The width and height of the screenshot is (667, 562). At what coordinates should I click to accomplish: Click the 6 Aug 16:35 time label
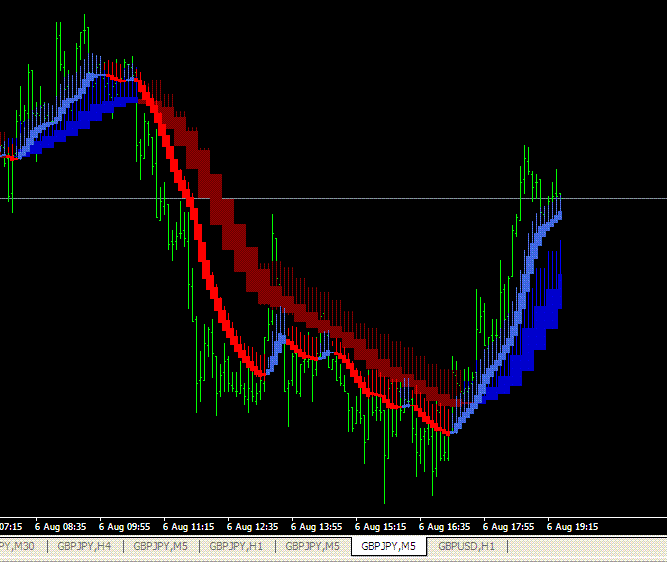click(445, 527)
